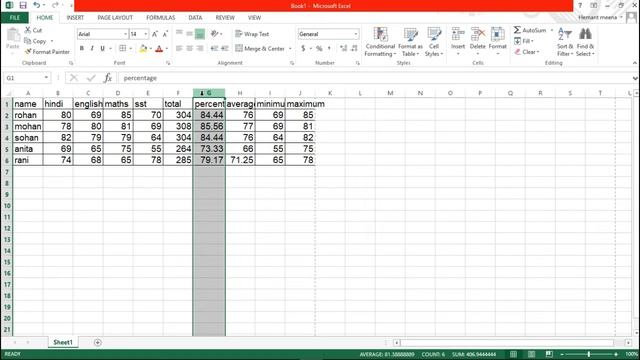Open the General number format dropdown
The image size is (640, 360).
(x=356, y=34)
